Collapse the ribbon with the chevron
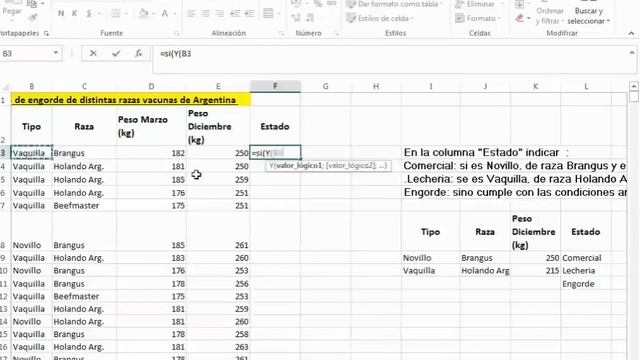Screen dimensions: 640x360 point(631,33)
